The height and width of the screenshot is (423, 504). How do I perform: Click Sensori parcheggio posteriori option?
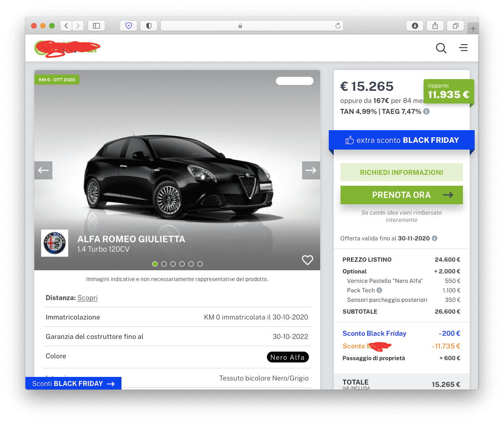pos(403,300)
